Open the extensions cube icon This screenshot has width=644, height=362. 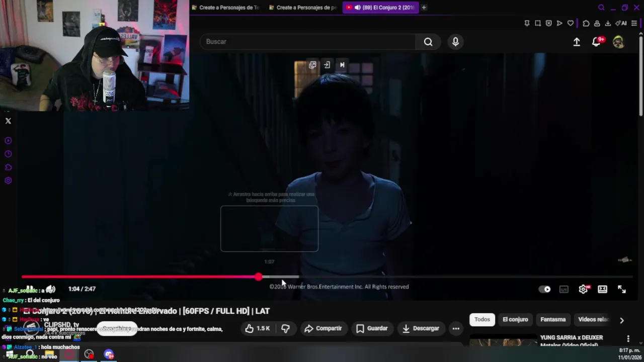(x=586, y=23)
